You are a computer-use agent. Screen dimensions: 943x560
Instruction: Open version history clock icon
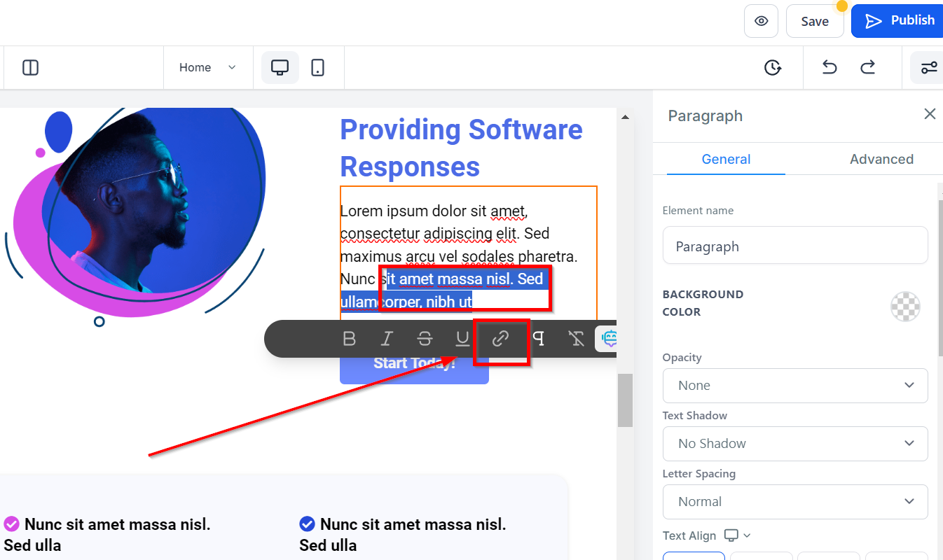coord(772,67)
